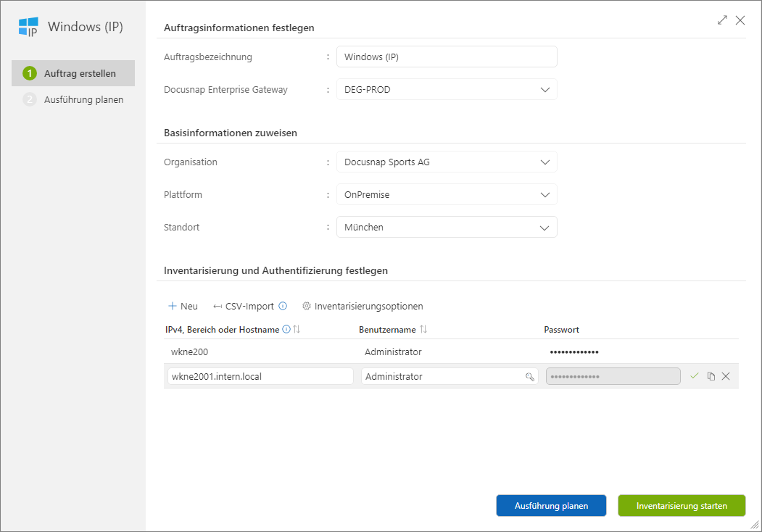762x532 pixels.
Task: Open the Plattform dropdown
Action: point(447,194)
